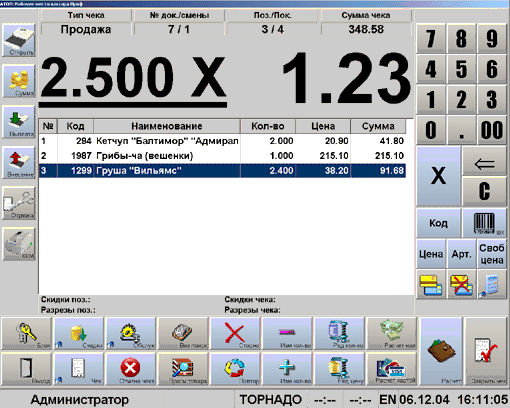Click the C clear key
Image resolution: width=510 pixels, height=408 pixels.
point(485,192)
